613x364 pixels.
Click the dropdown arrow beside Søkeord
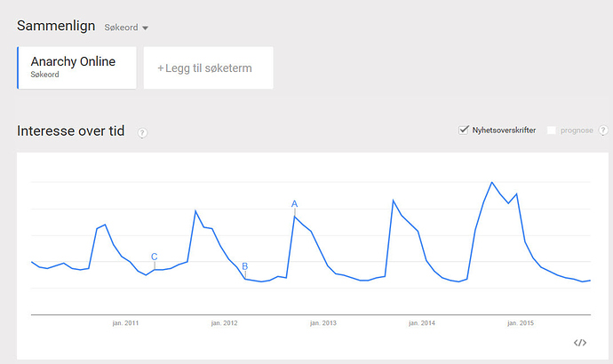[145, 28]
